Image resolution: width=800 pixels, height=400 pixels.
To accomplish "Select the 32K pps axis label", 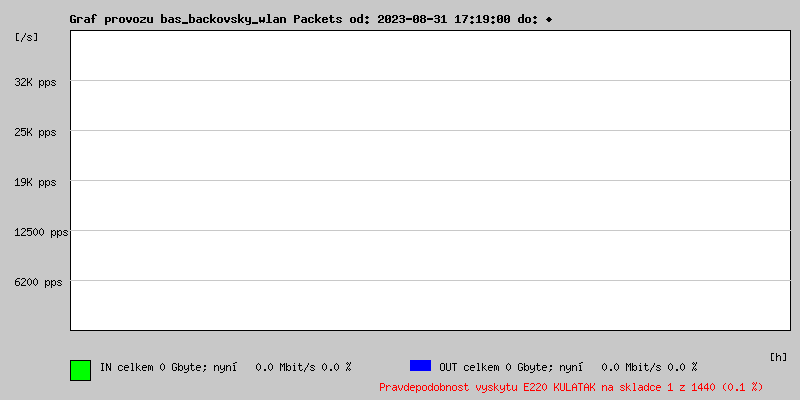I will coord(35,82).
